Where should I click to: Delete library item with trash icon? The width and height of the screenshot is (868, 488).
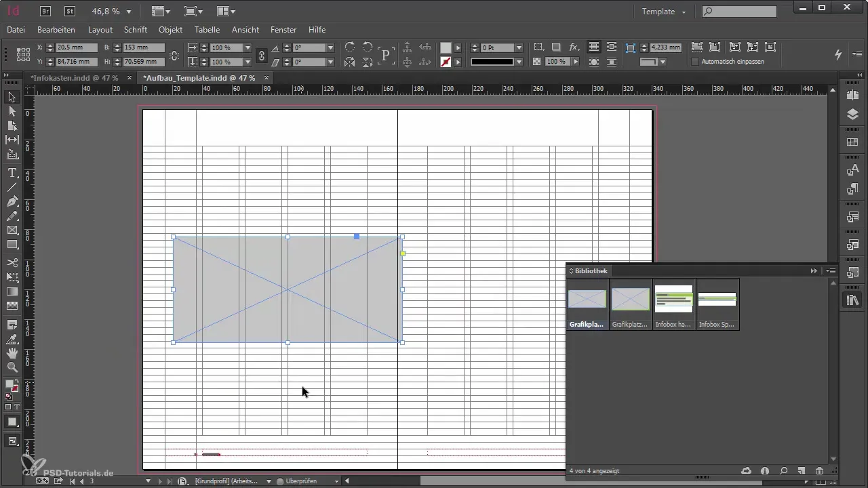point(819,470)
